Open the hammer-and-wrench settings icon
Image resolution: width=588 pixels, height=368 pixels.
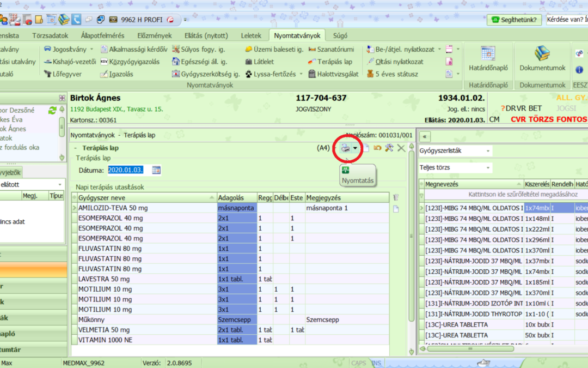[x=389, y=148]
